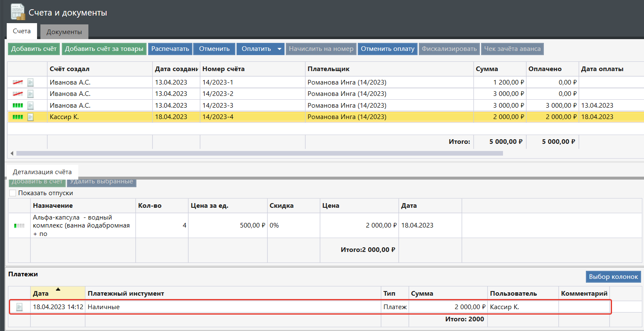Click the Счета и документы header icon
The height and width of the screenshot is (331, 644).
pyautogui.click(x=18, y=12)
